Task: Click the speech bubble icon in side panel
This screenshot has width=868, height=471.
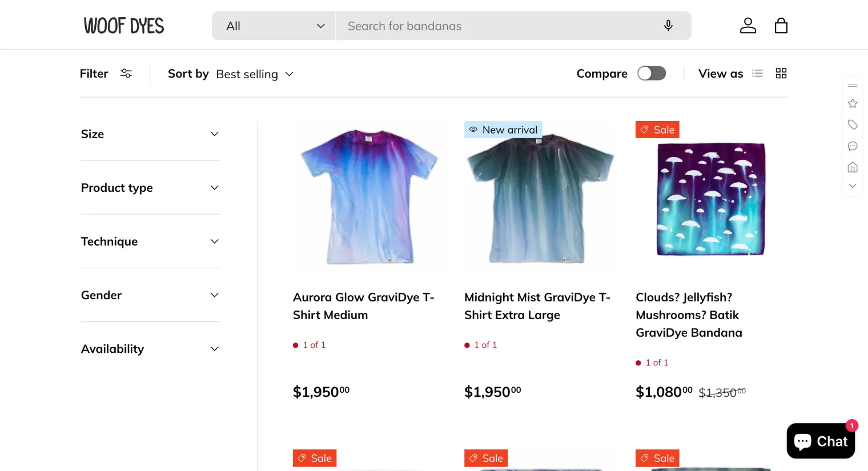Action: tap(853, 146)
